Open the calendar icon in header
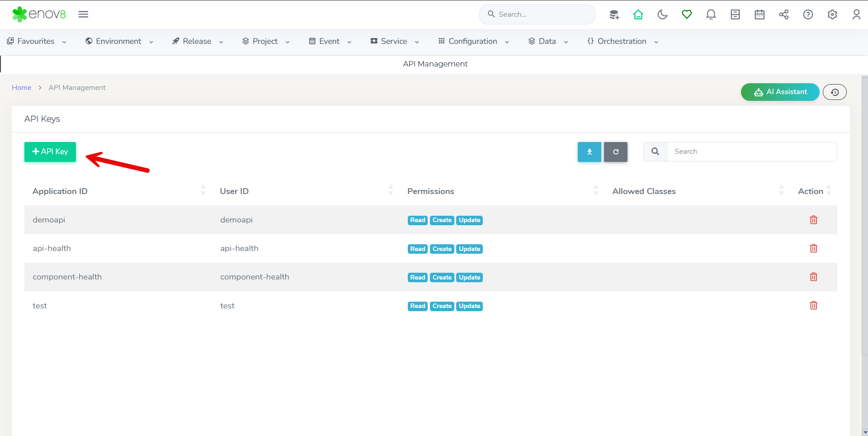 (759, 14)
